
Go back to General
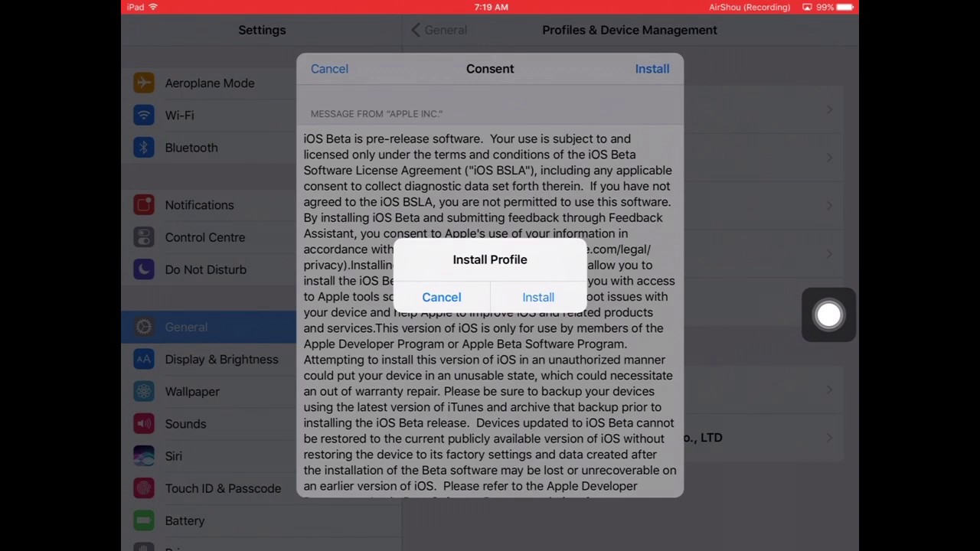(439, 30)
